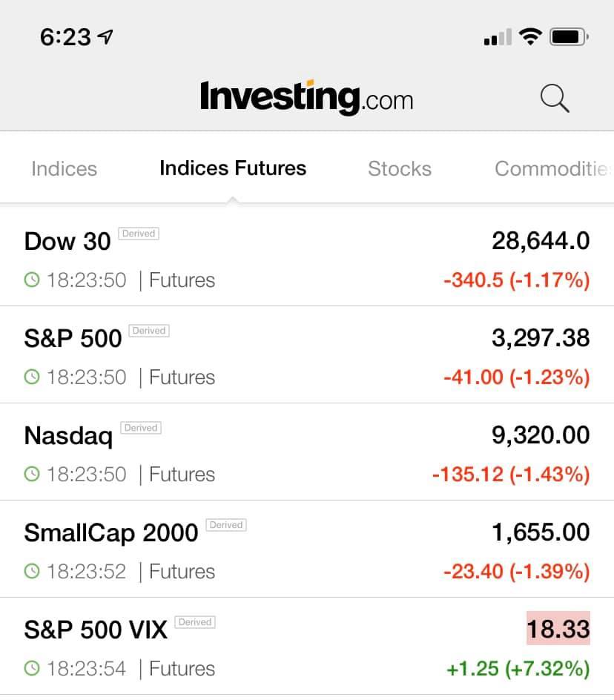Viewport: 614px width, 700px height.
Task: Switch to the Stocks tab
Action: coord(400,169)
